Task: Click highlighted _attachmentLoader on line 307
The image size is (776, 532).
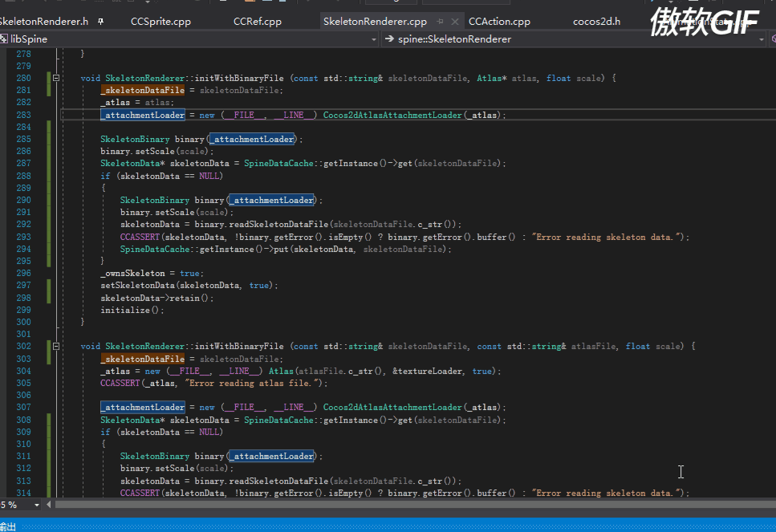Action: (x=143, y=408)
